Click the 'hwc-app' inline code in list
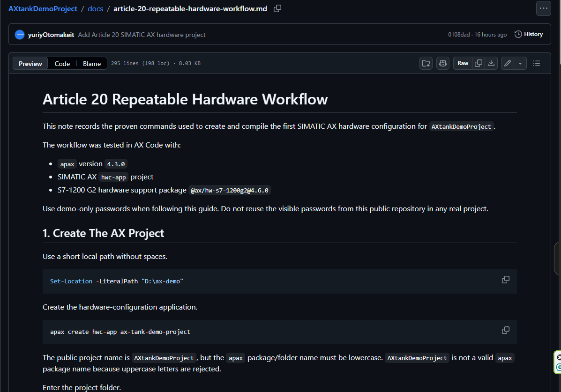Viewport: 561px width, 392px height. pyautogui.click(x=113, y=177)
